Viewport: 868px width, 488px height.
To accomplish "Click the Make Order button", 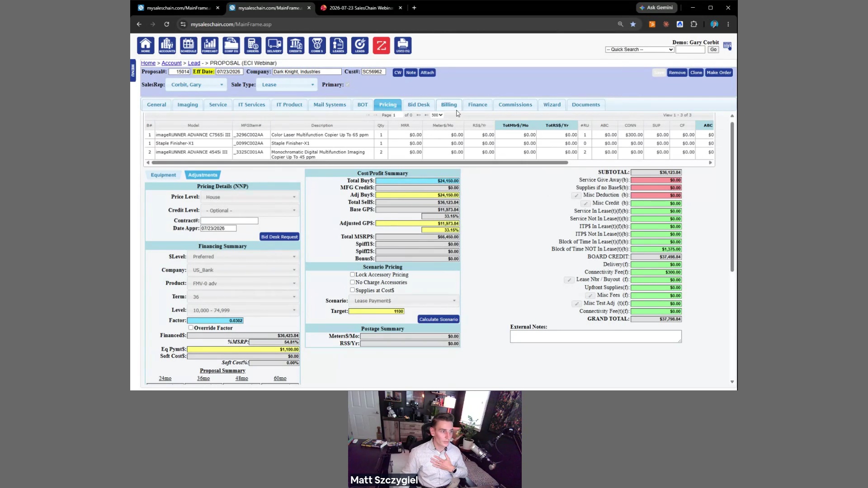I will (x=718, y=72).
